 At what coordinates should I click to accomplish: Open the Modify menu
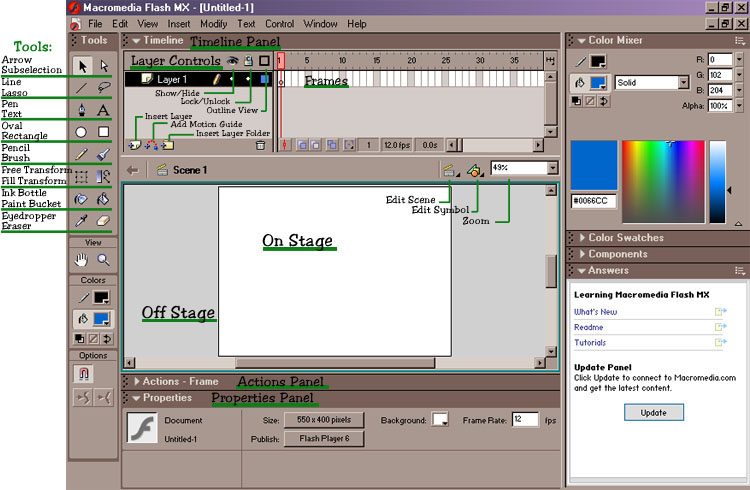[213, 24]
